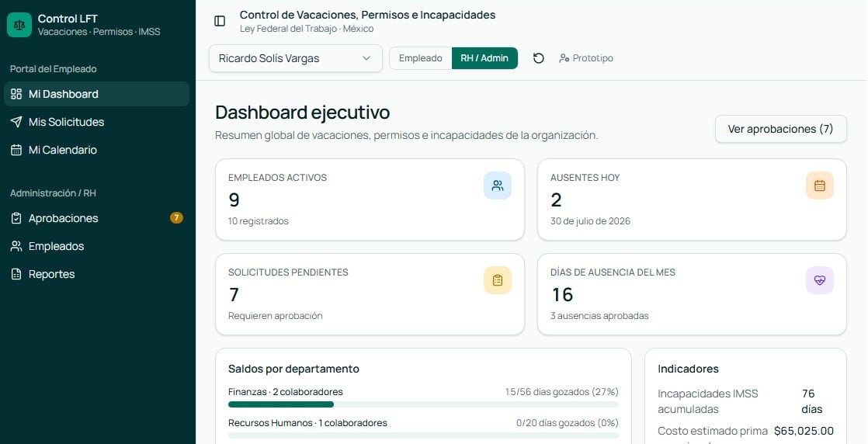Click the Recursos Humanos progress bar

pyautogui.click(x=423, y=435)
